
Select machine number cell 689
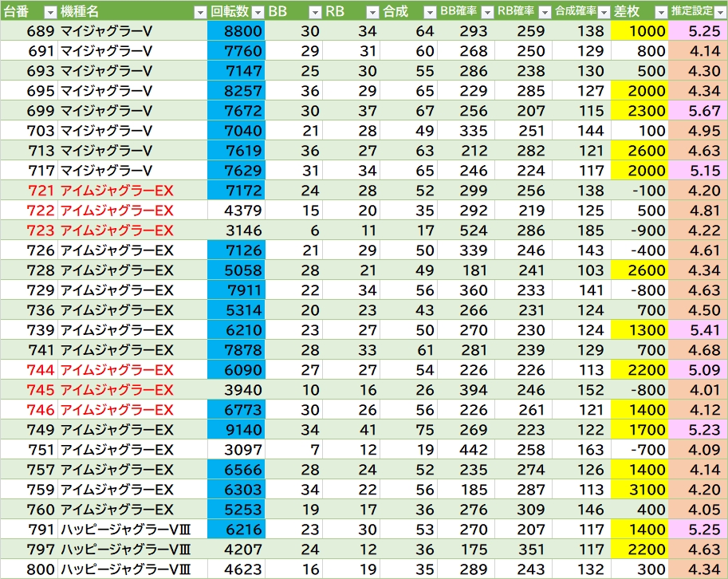[x=30, y=31]
